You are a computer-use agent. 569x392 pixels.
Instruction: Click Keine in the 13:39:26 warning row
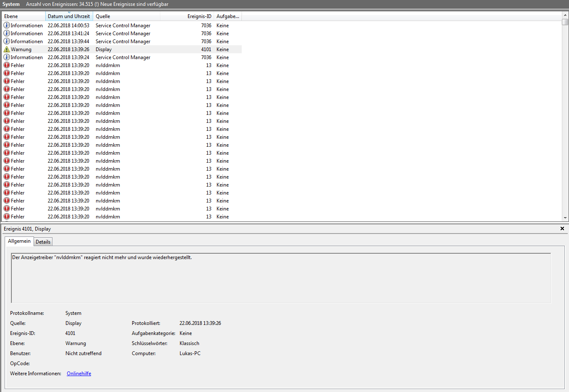[222, 49]
